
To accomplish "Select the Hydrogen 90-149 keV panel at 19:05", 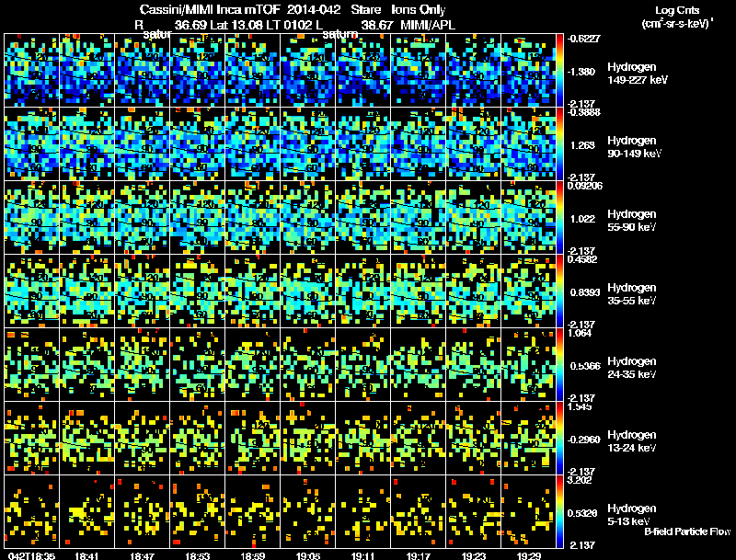I will coord(308,144).
